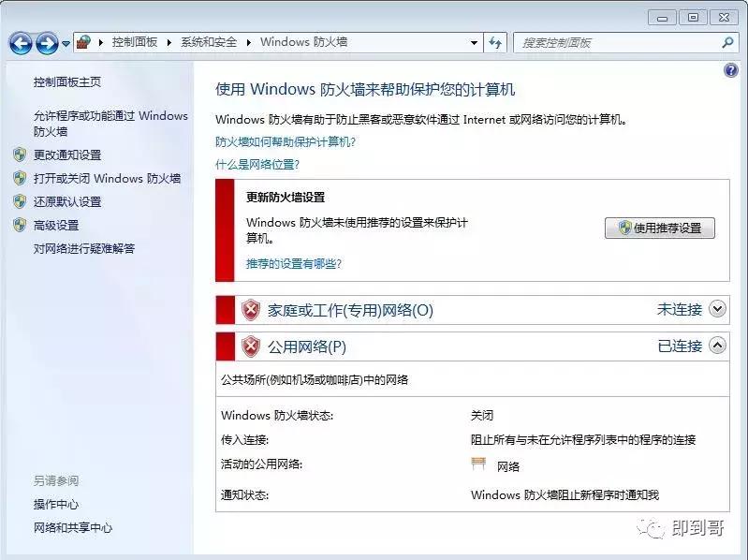
Task: Click 阻止所有与未在允许程序列表中的程序的连接 text
Action: [583, 439]
